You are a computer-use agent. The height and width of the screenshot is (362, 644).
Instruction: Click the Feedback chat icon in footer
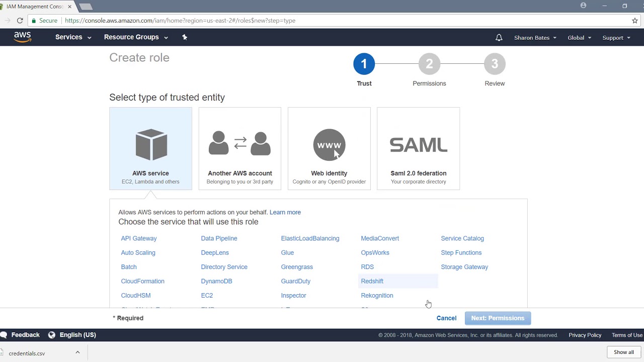tap(4, 335)
